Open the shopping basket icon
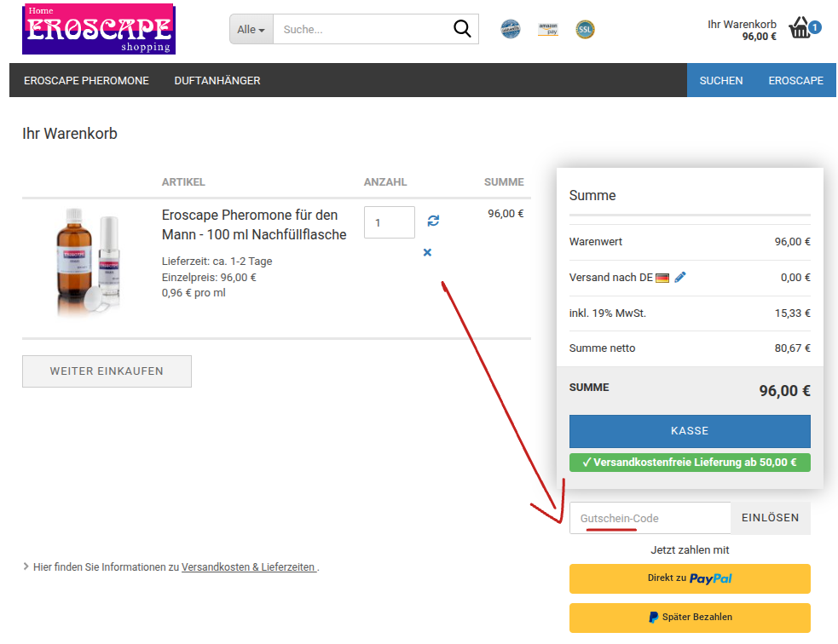Viewport: 838px width, 644px height. (x=800, y=29)
